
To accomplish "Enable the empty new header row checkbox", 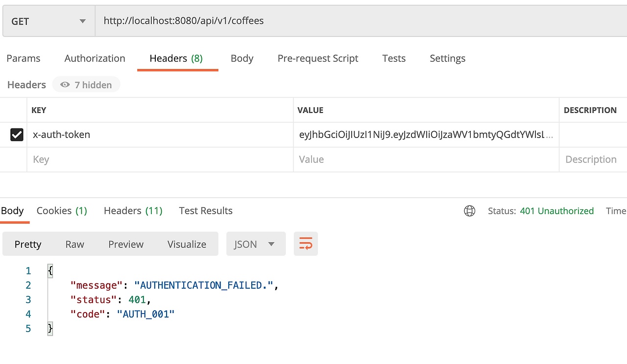I will tap(17, 159).
